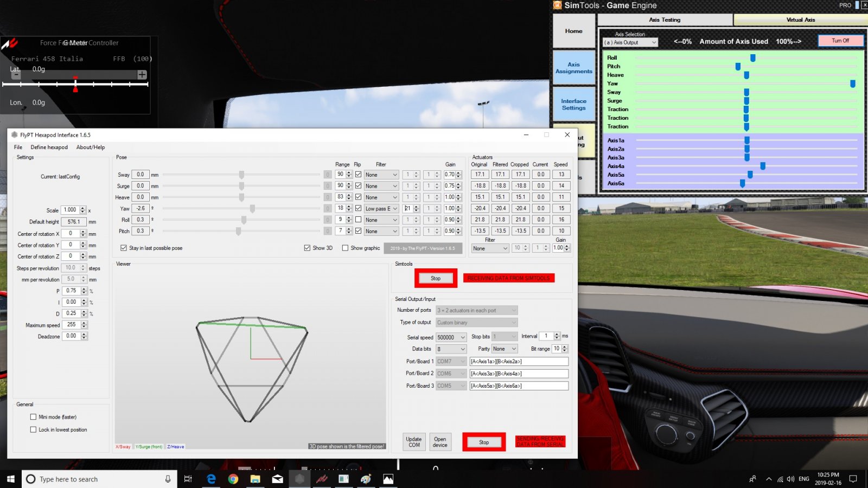This screenshot has width=868, height=488.
Task: Open the Yaw filter Low pass dropdown
Action: [381, 208]
